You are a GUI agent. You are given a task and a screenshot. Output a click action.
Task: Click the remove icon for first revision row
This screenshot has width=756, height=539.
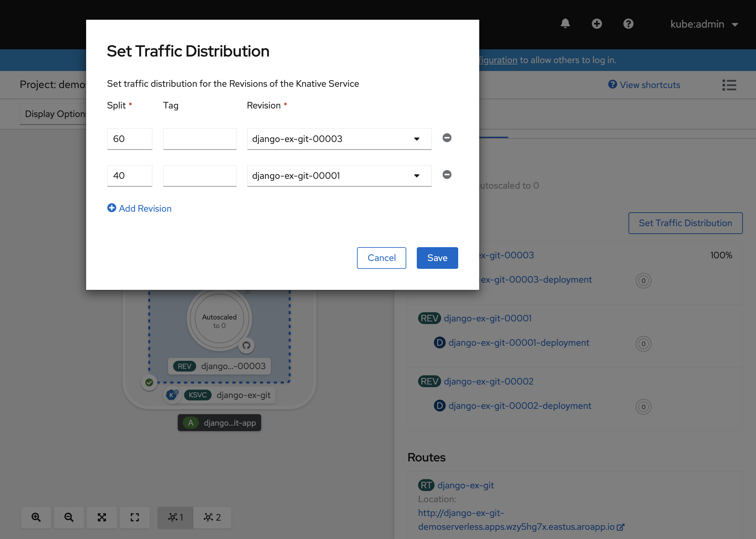446,138
